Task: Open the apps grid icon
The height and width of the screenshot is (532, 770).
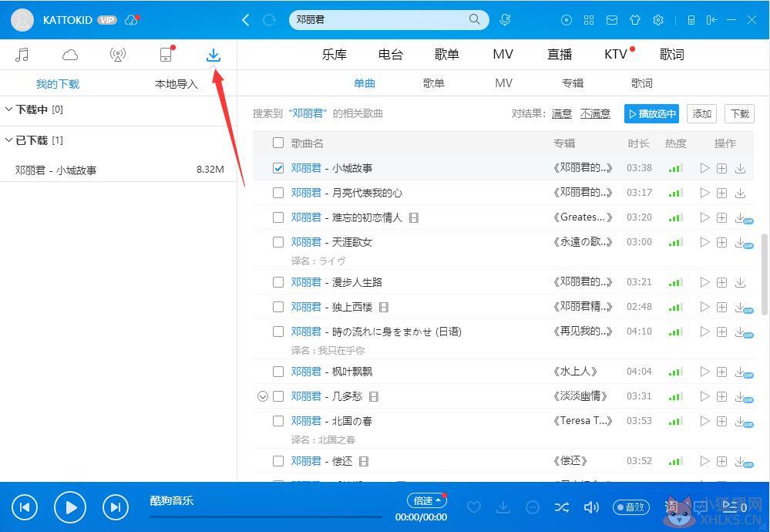Action: 589,20
